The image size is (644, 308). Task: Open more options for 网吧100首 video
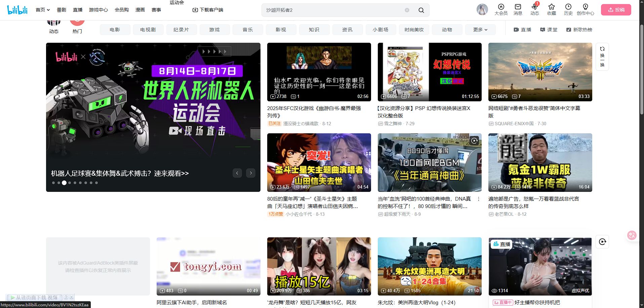479,199
